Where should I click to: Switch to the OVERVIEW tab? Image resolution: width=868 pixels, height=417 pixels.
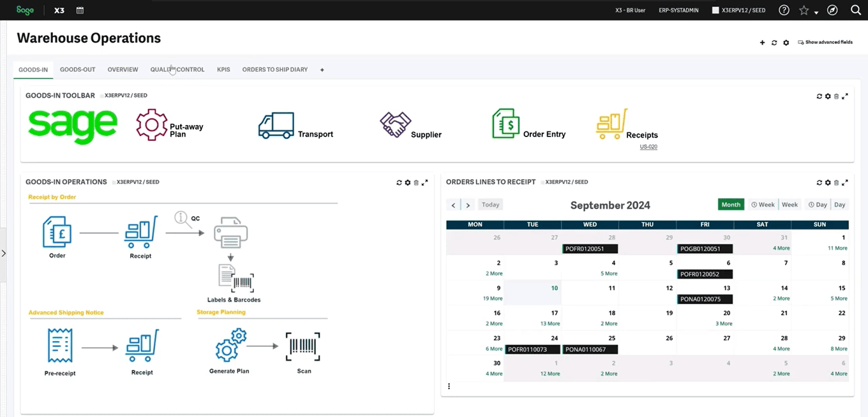(123, 69)
